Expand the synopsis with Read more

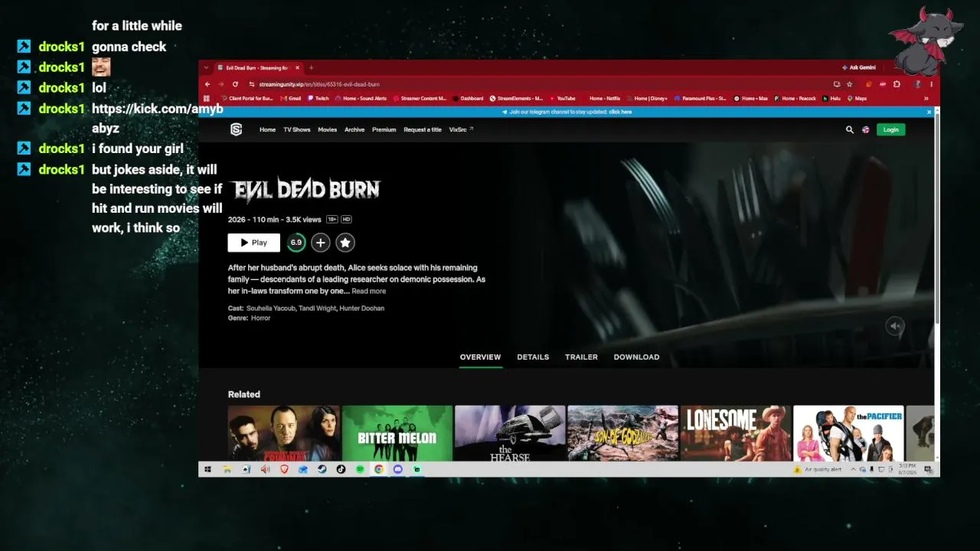tap(369, 292)
